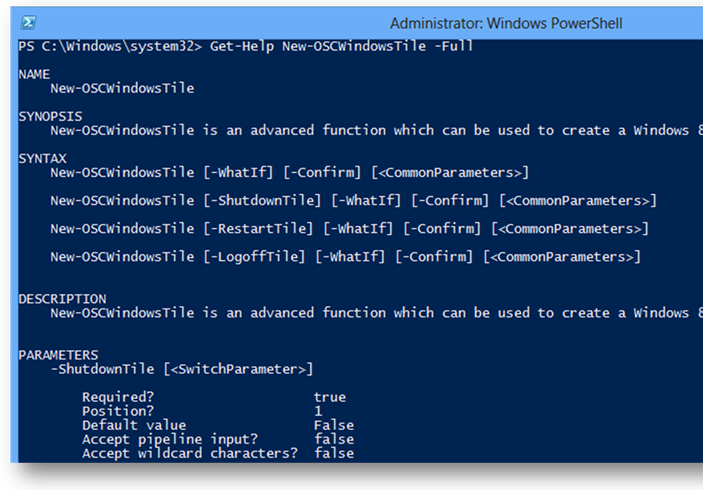Click the Get-Help command line text

tap(341, 46)
